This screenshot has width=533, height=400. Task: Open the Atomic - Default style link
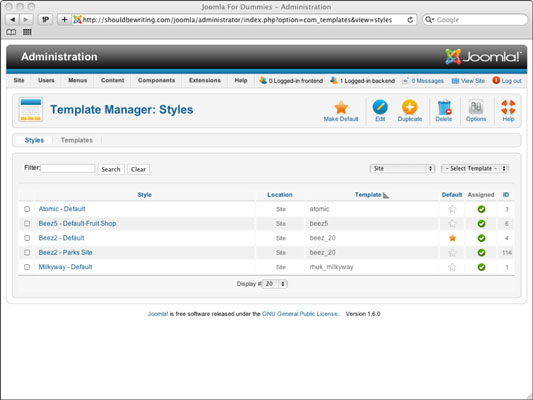(62, 209)
